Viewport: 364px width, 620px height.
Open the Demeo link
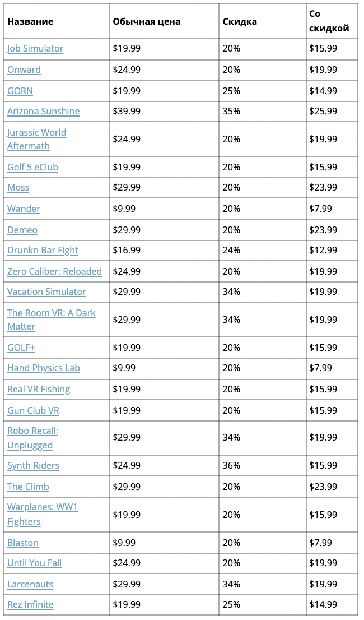pyautogui.click(x=22, y=230)
